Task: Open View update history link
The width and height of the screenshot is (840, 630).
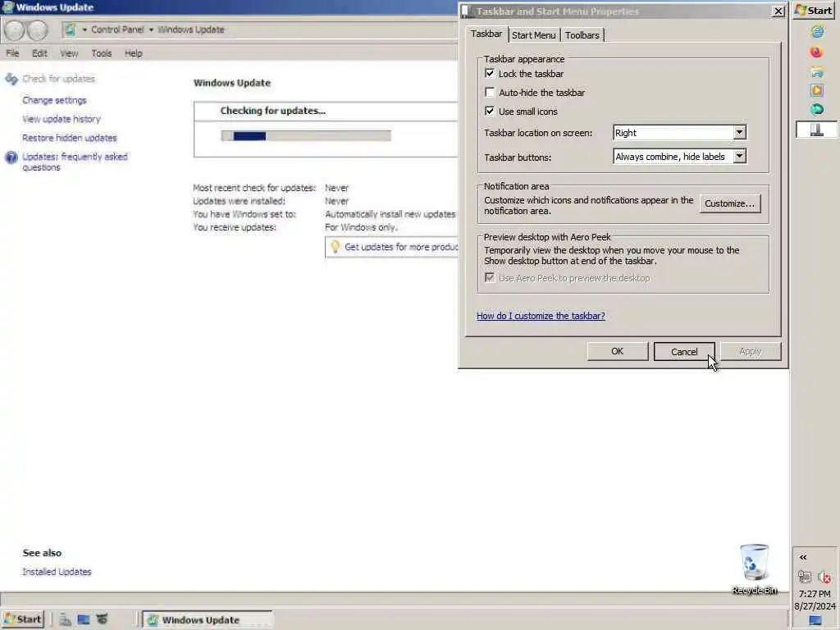Action: 61,119
